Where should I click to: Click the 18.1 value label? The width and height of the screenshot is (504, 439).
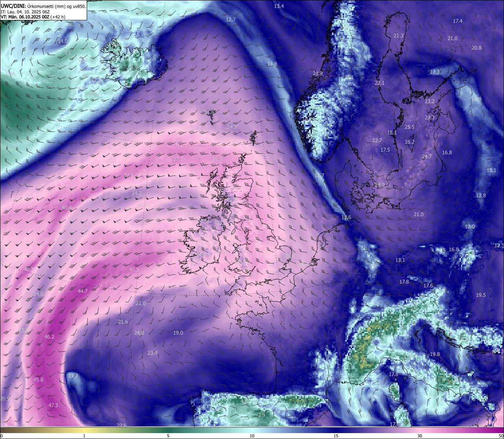pos(392,132)
